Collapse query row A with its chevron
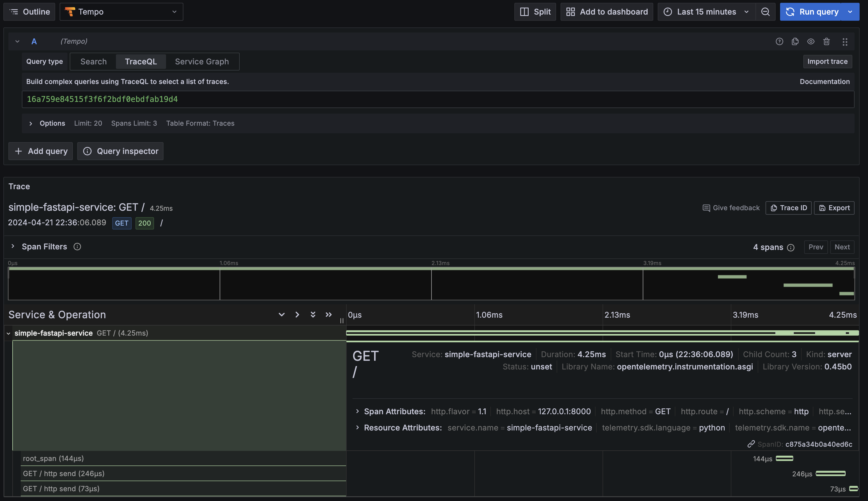 [x=17, y=42]
